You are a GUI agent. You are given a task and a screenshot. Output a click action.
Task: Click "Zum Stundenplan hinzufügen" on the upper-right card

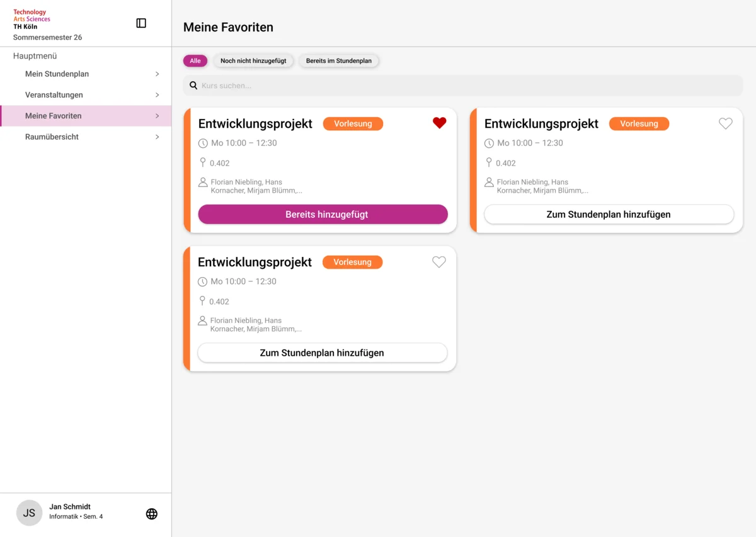pos(609,215)
